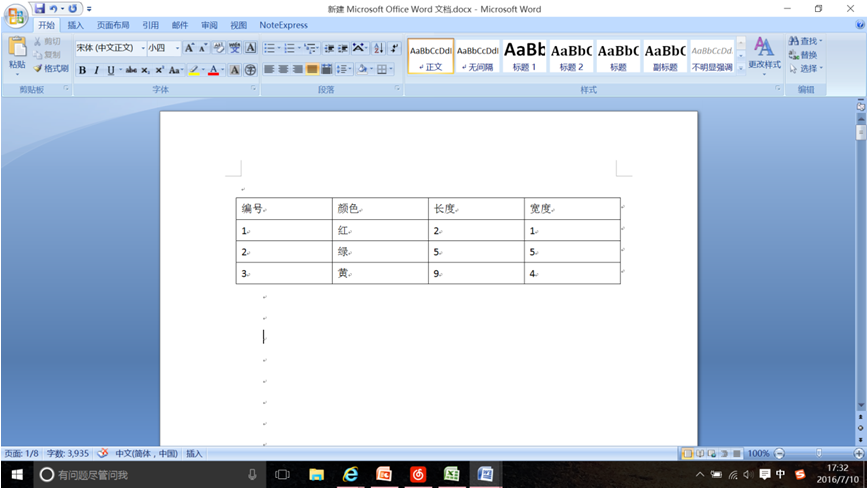Grow font size with the large A icon
868x489 pixels.
pyautogui.click(x=189, y=48)
